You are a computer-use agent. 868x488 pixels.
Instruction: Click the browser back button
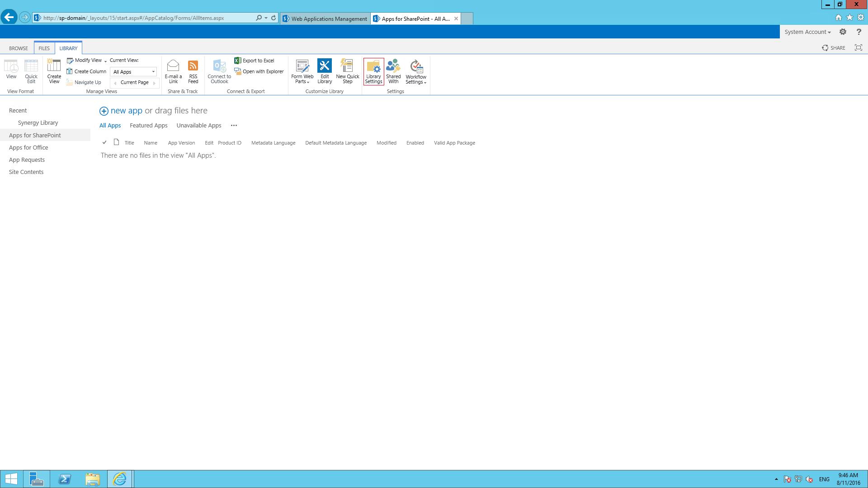(9, 18)
